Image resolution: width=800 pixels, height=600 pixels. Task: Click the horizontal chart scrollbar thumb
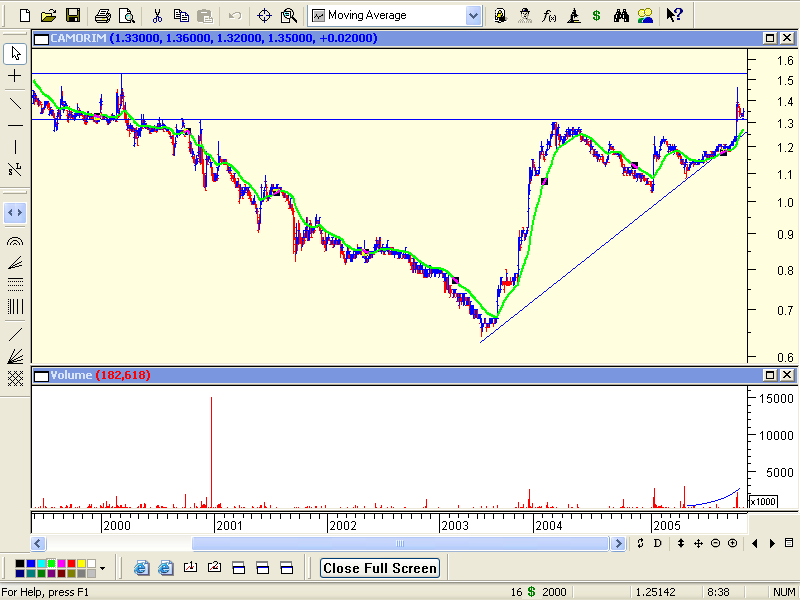click(x=400, y=543)
